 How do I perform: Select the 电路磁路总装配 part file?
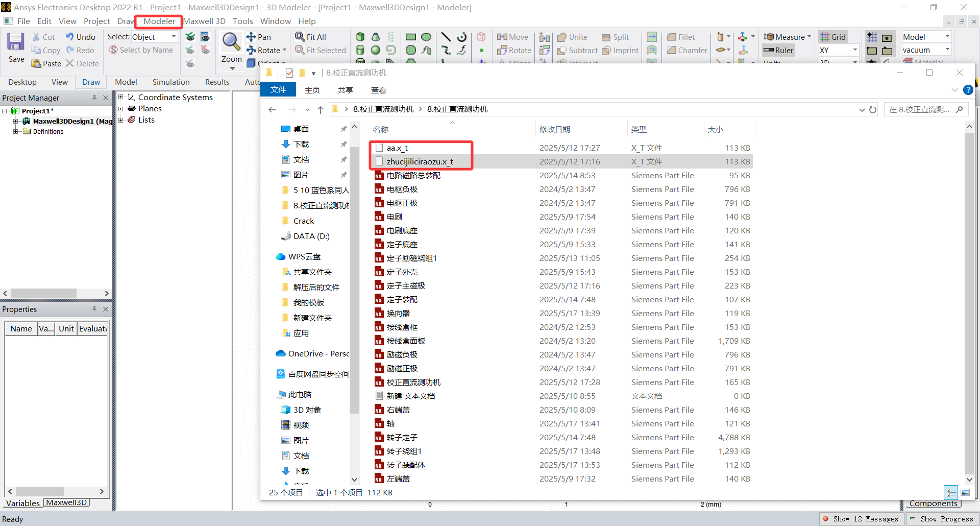pos(413,175)
